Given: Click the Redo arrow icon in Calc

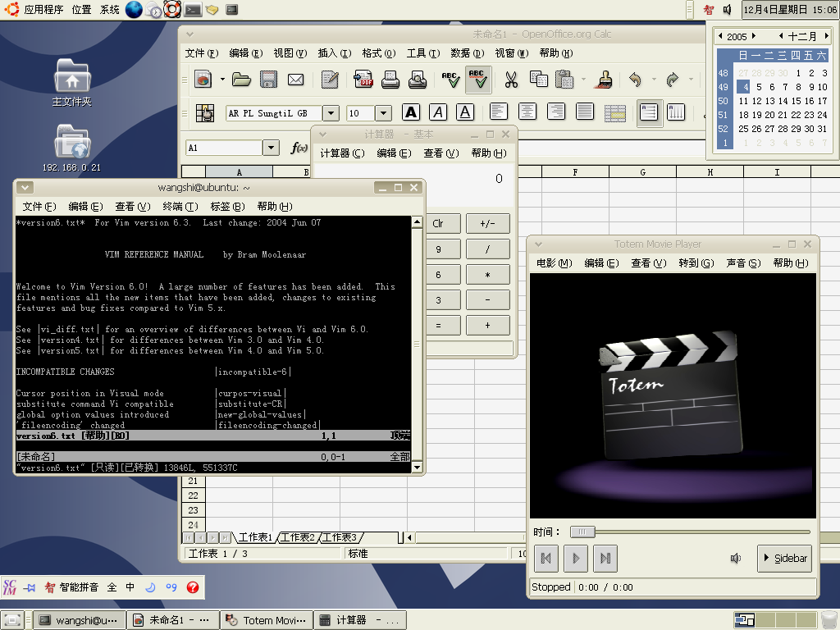Looking at the screenshot, I should tap(673, 80).
